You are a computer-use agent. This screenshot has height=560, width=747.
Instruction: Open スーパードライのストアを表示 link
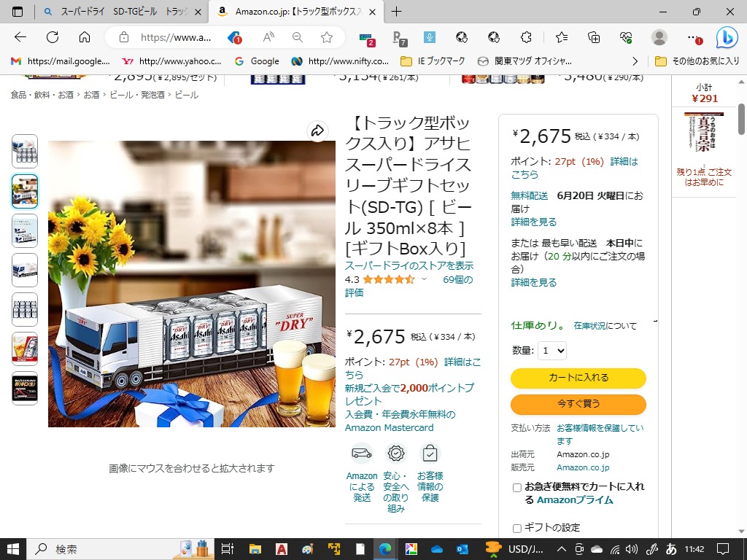tap(409, 265)
